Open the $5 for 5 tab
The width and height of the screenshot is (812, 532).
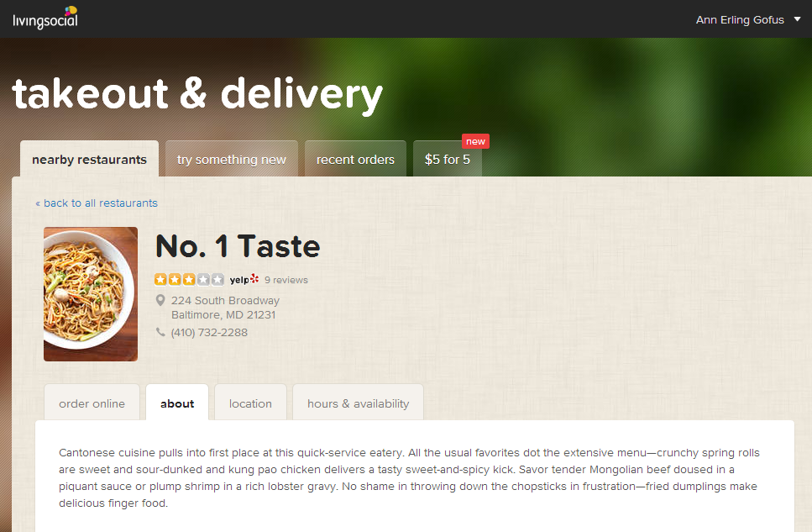tap(448, 159)
